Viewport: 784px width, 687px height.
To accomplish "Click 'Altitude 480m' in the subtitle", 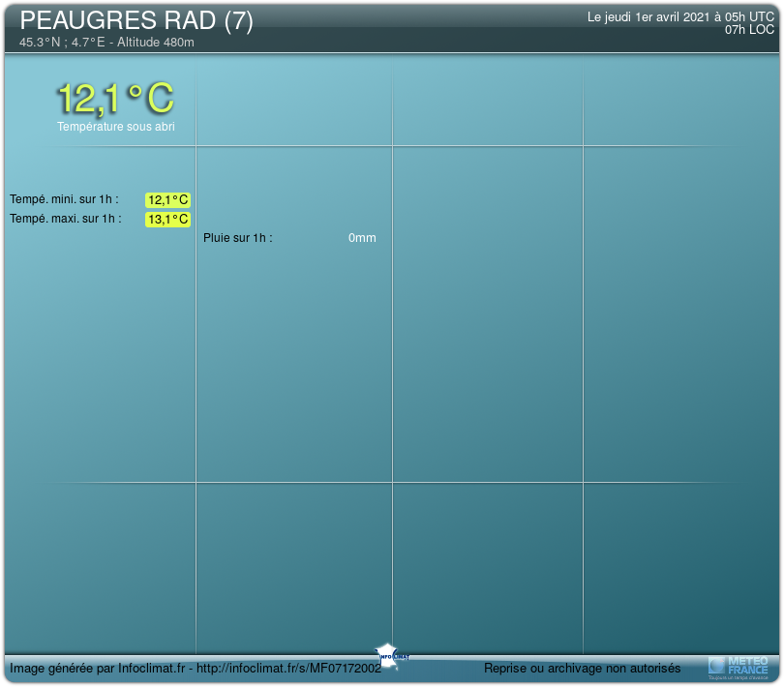I will tap(155, 43).
